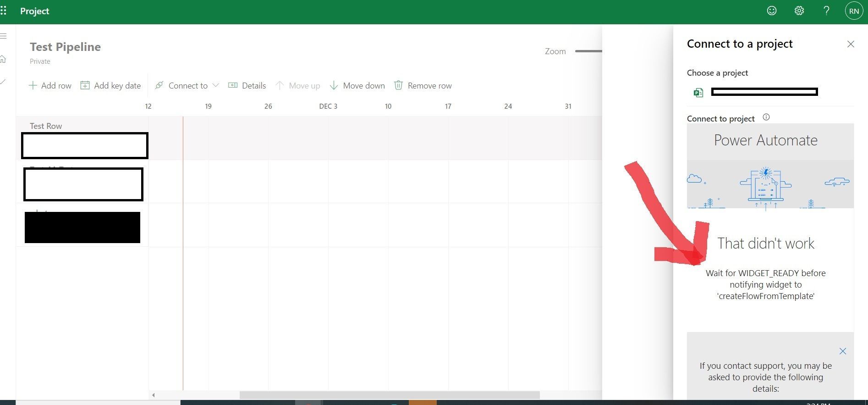The height and width of the screenshot is (405, 868).
Task: Go to home via house icon
Action: pos(3,59)
